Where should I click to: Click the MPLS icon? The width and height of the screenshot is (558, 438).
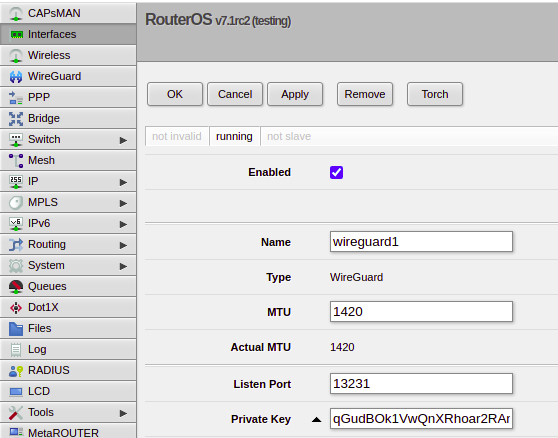tap(16, 202)
